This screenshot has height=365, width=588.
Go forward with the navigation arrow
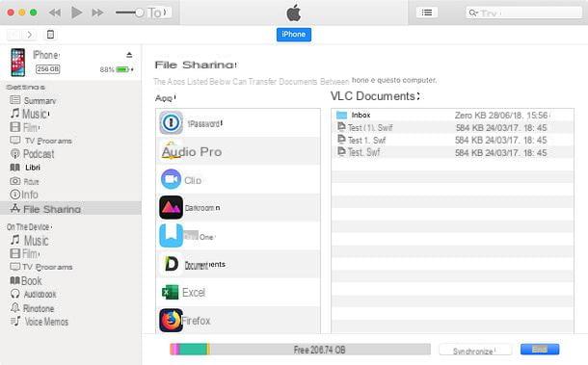point(30,35)
